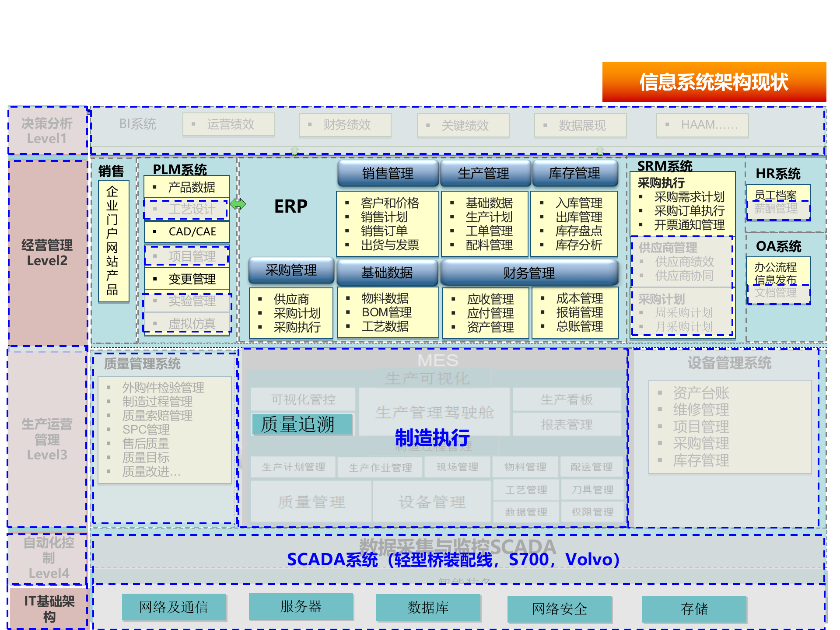Open the SCADA系统 label link

454,559
